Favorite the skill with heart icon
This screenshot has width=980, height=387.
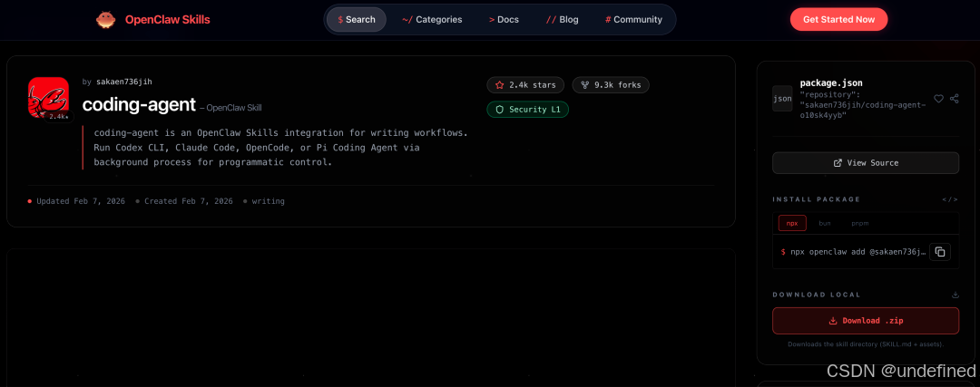[x=938, y=99]
